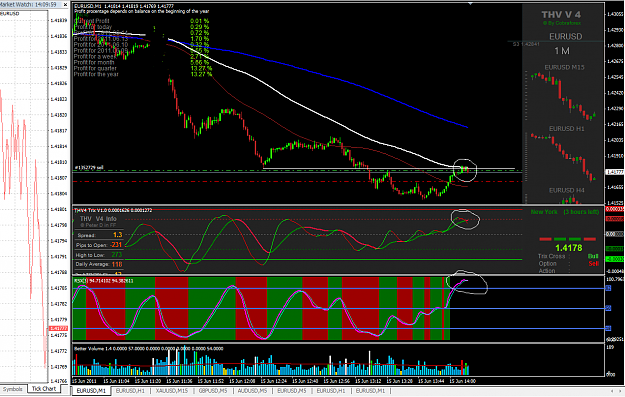The height and width of the screenshot is (397, 625).
Task: Switch to the active EURUSD,M1 chart tab
Action: pyautogui.click(x=91, y=391)
